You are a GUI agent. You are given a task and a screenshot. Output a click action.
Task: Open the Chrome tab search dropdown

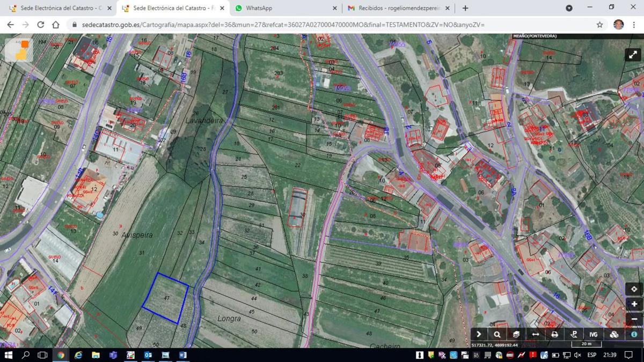[569, 8]
